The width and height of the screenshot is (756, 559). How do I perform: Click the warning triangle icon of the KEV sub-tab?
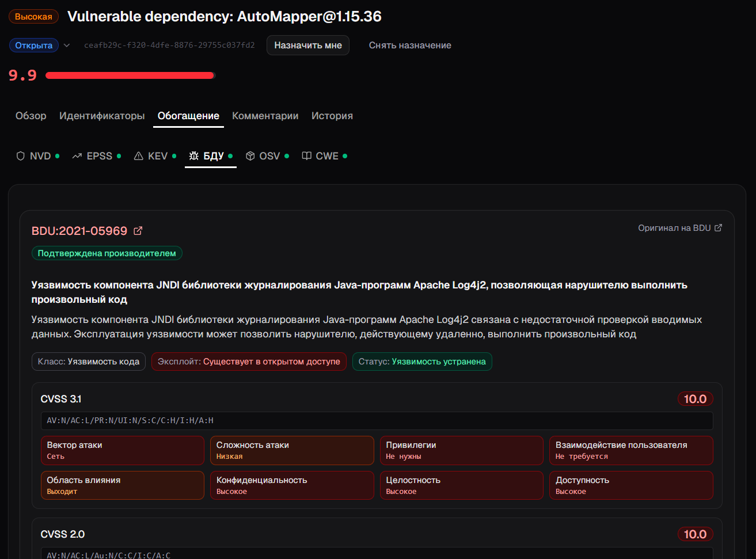[138, 156]
